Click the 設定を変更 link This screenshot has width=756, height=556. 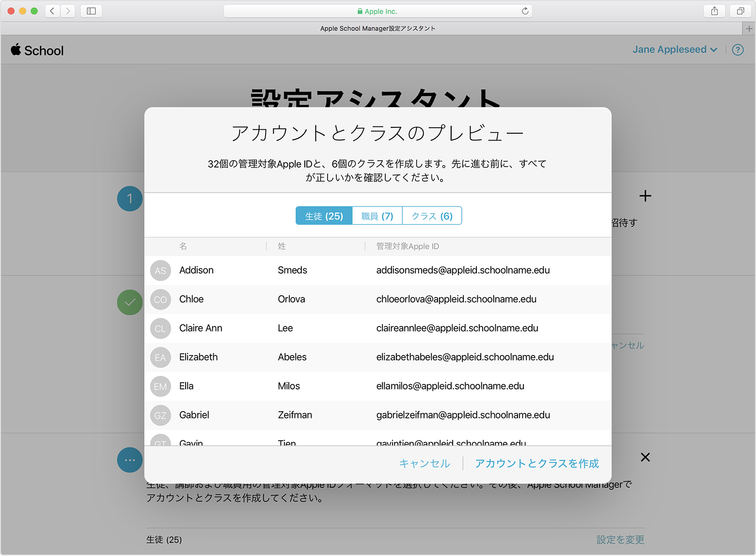coord(620,540)
